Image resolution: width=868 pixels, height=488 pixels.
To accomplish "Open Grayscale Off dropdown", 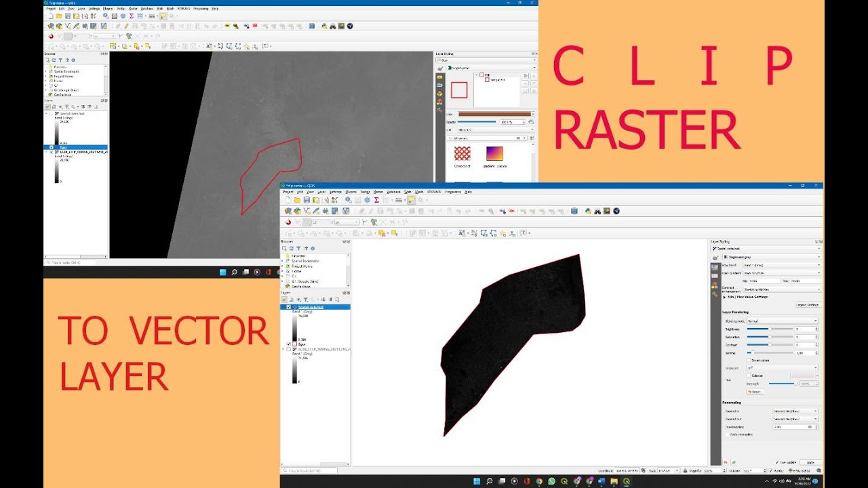I will (782, 367).
